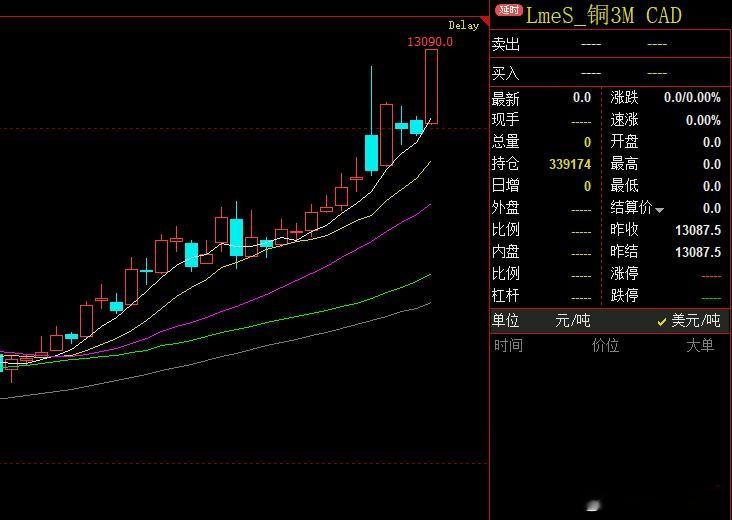Image resolution: width=732 pixels, height=520 pixels.
Task: Click the 开盘 open price label
Action: [624, 141]
